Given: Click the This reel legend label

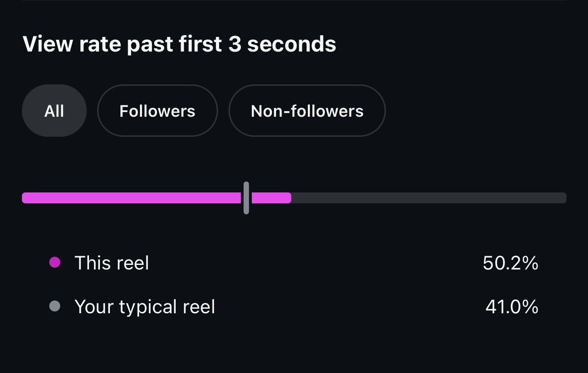Looking at the screenshot, I should [x=112, y=263].
